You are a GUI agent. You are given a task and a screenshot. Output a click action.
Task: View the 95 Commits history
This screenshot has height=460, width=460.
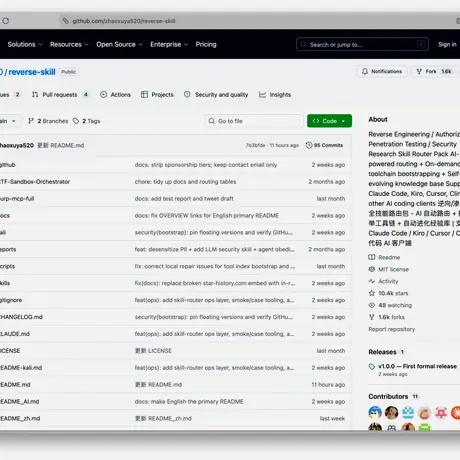(324, 145)
